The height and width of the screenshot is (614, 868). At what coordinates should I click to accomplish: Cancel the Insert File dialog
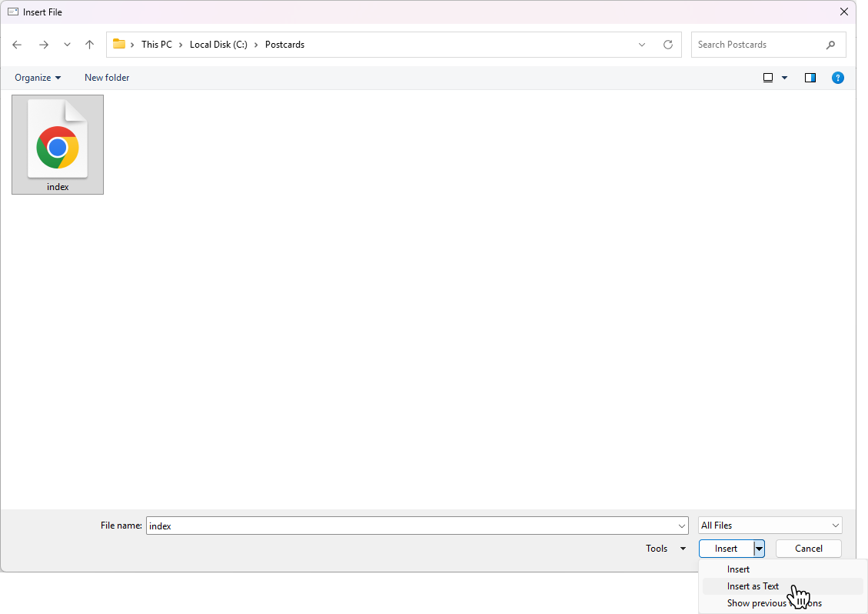809,549
